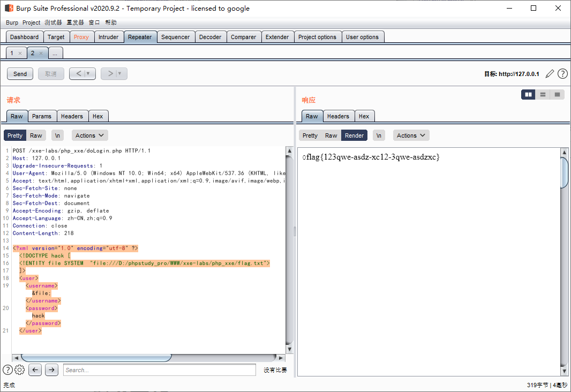Viewport: 571px width, 392px height.
Task: Select the request Raw tab
Action: pyautogui.click(x=17, y=116)
